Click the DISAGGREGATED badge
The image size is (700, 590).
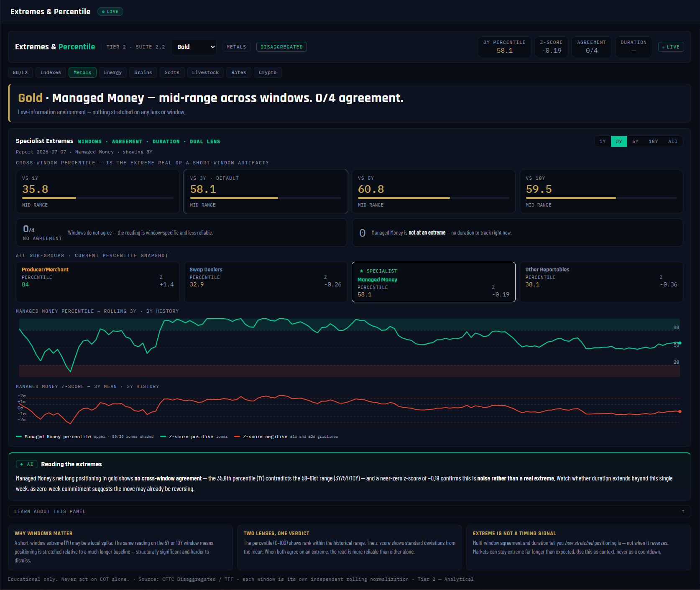tap(281, 47)
